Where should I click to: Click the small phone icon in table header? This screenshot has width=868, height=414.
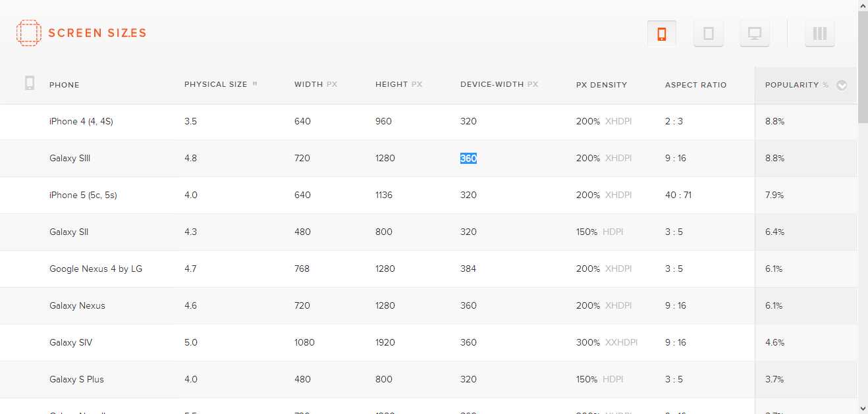pyautogui.click(x=30, y=83)
